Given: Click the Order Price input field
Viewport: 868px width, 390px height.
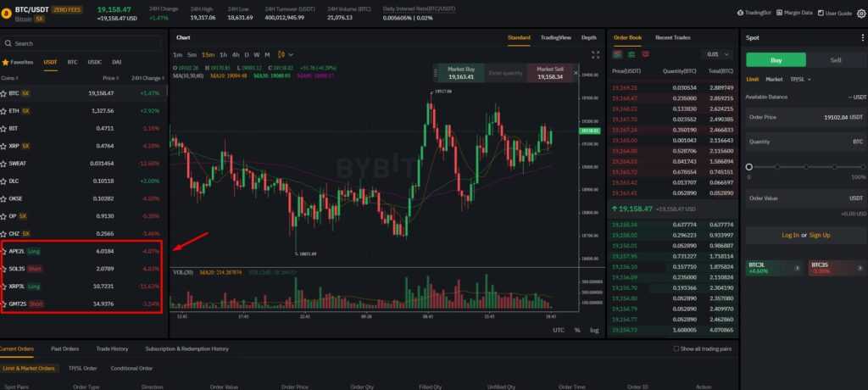Looking at the screenshot, I should click(806, 118).
